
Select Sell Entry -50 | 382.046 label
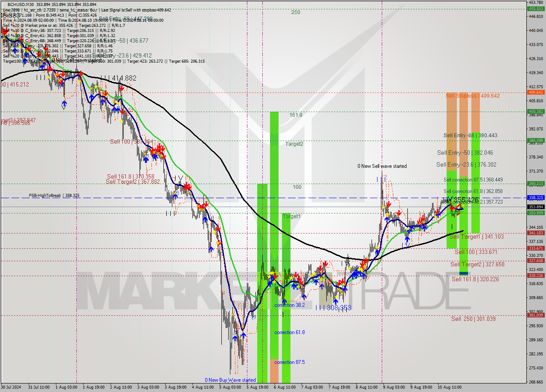click(x=465, y=153)
